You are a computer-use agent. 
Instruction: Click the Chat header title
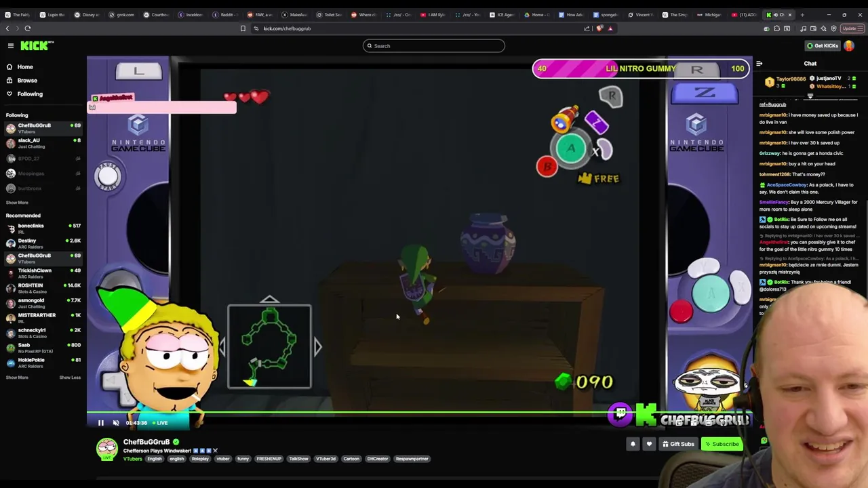click(x=810, y=64)
